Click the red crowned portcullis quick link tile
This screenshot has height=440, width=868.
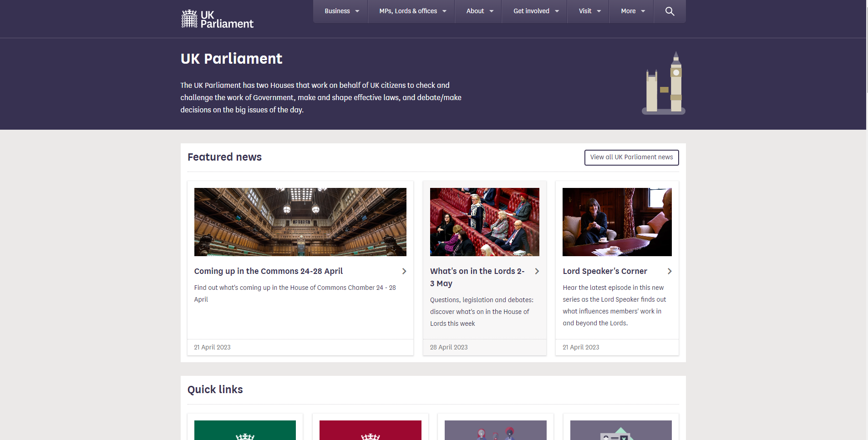pyautogui.click(x=371, y=430)
